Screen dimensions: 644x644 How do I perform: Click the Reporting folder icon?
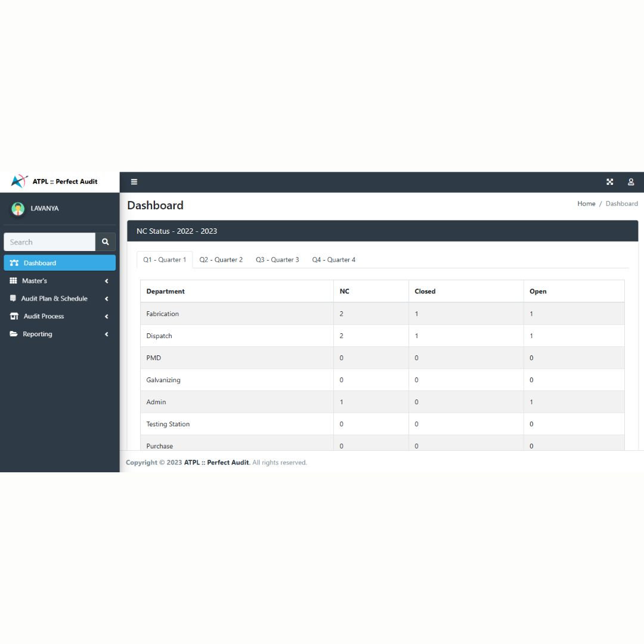(14, 334)
